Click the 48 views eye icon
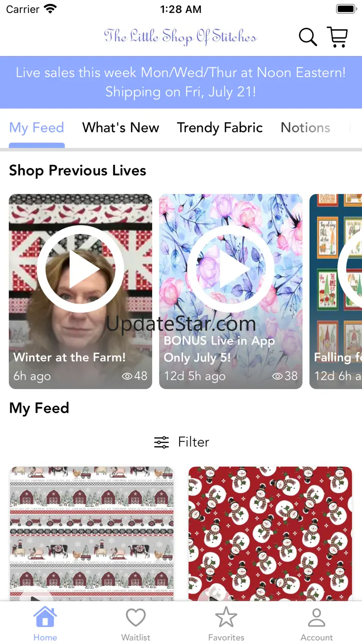The image size is (362, 644). tap(127, 376)
